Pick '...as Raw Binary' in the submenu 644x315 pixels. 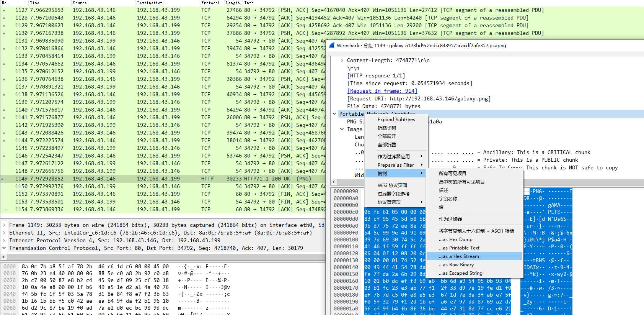click(x=456, y=265)
